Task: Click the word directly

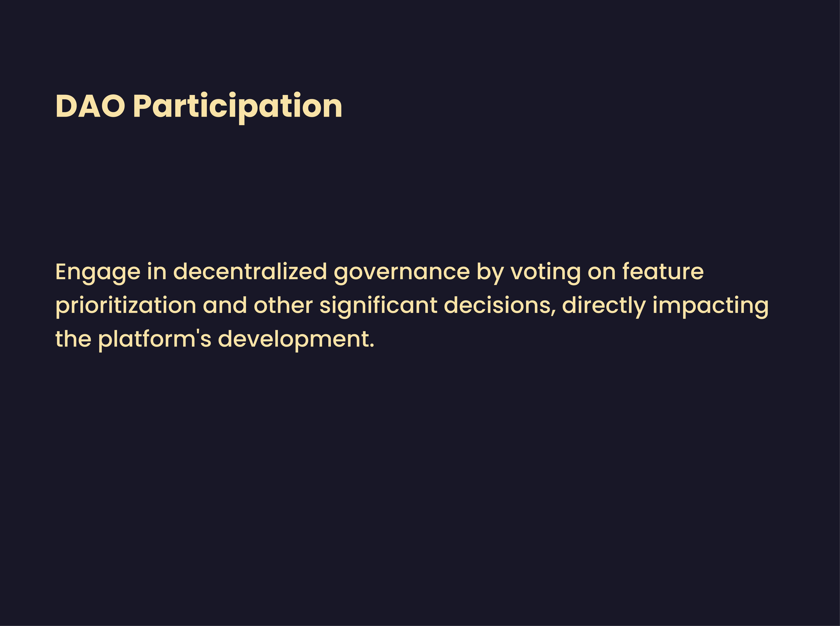Action: point(604,305)
